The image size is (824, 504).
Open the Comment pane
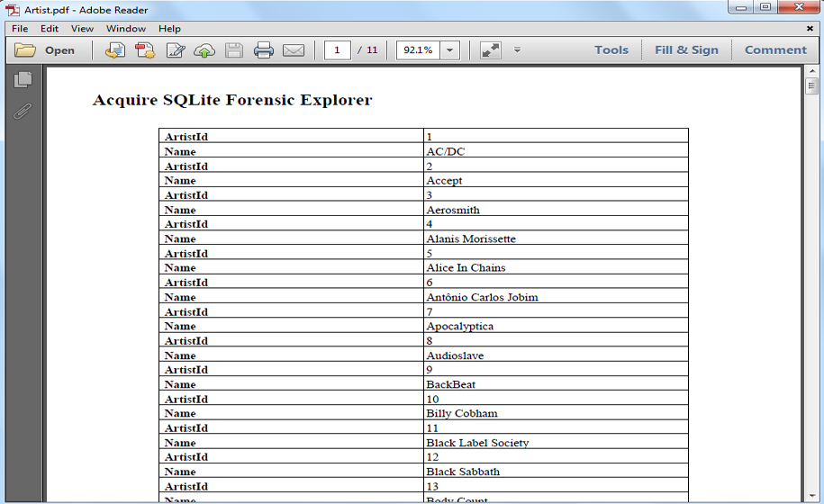pyautogui.click(x=775, y=49)
